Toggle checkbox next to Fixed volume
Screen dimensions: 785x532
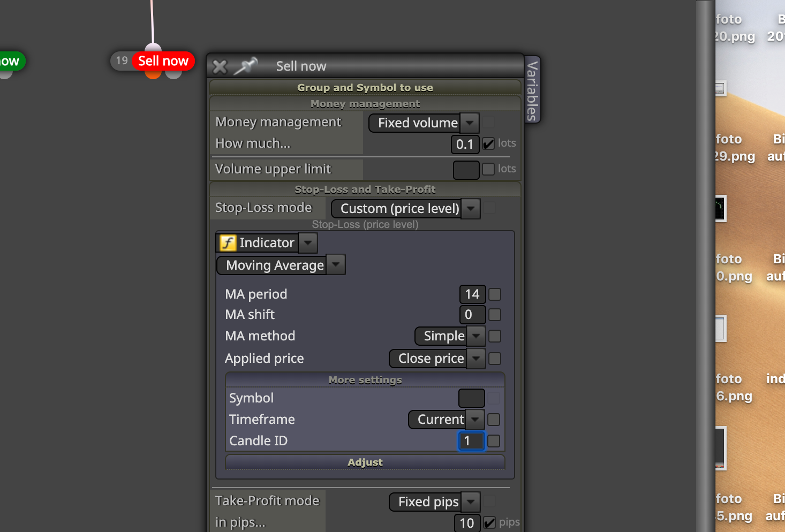click(x=488, y=123)
